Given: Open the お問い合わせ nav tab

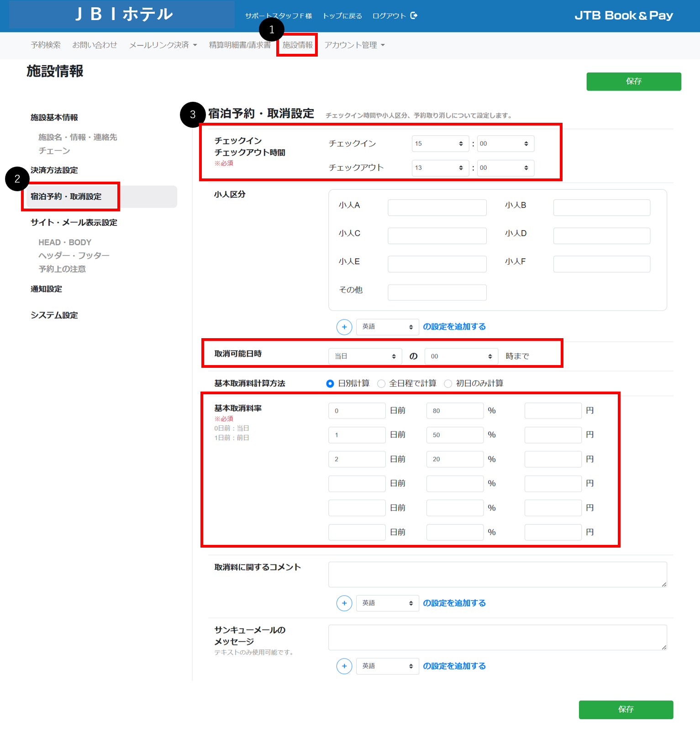Looking at the screenshot, I should click(95, 45).
